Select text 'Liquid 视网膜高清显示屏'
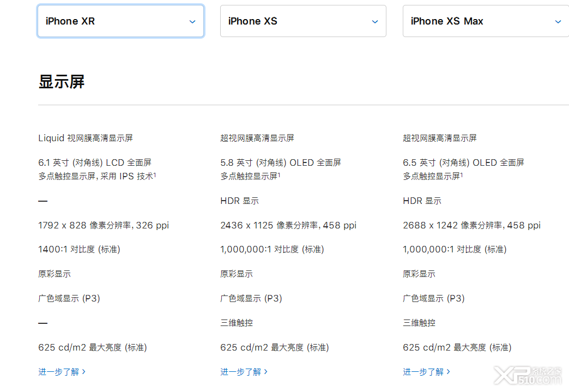 [x=85, y=138]
